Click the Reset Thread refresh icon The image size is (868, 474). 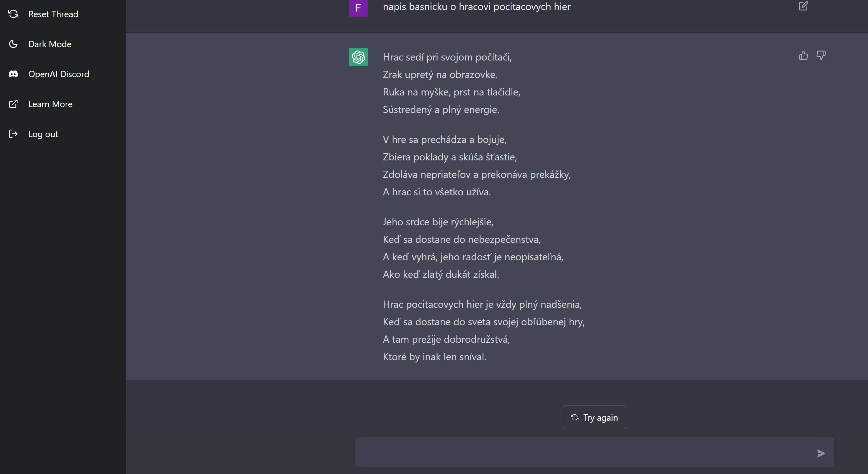(x=14, y=14)
